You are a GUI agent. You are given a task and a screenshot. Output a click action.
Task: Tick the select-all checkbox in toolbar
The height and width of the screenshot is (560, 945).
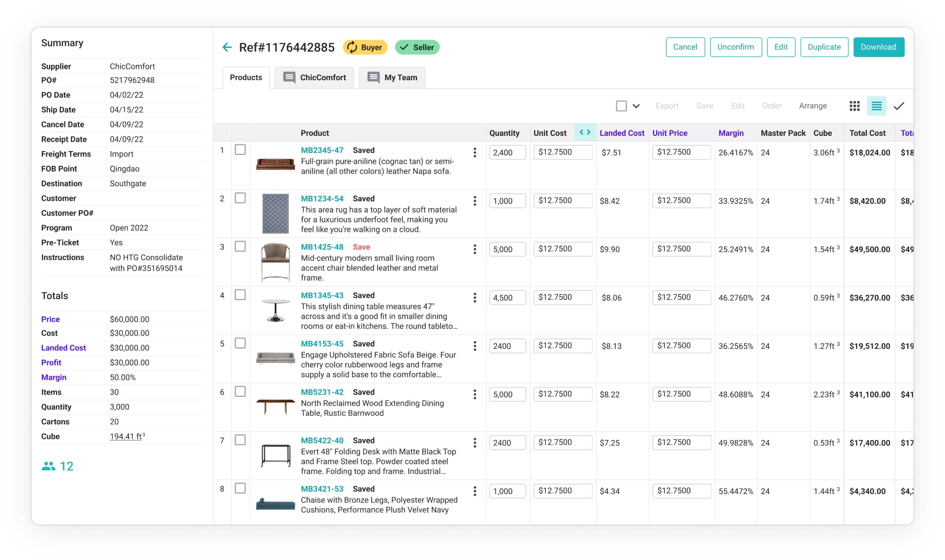(621, 106)
